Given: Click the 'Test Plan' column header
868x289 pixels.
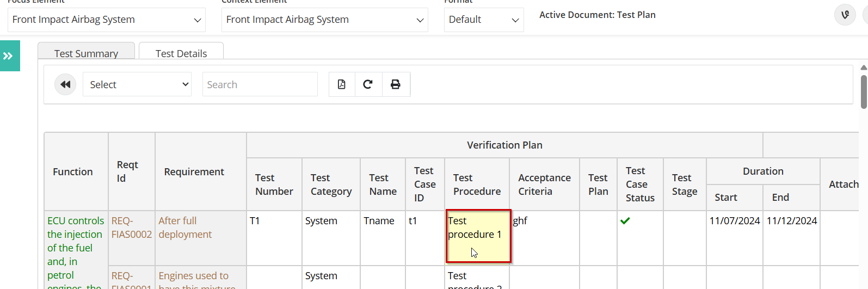Looking at the screenshot, I should click(598, 185).
